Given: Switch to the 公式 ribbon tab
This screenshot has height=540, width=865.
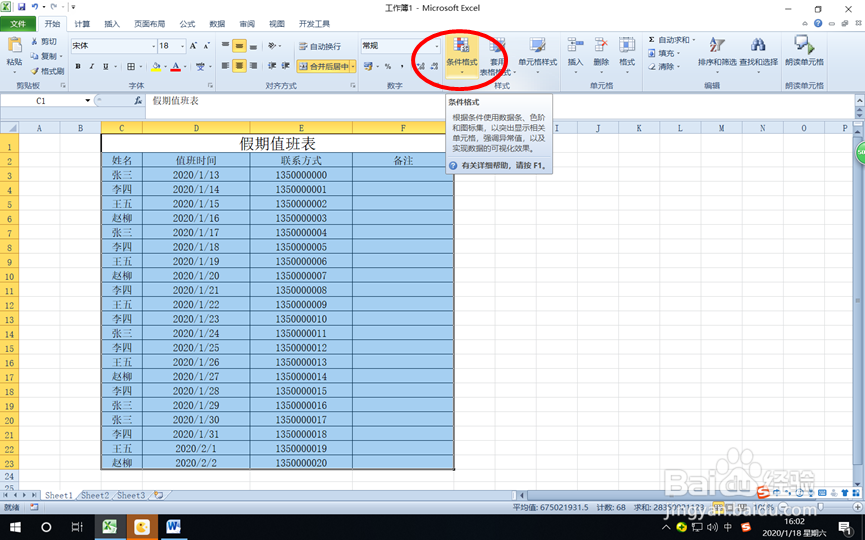Looking at the screenshot, I should [x=187, y=24].
